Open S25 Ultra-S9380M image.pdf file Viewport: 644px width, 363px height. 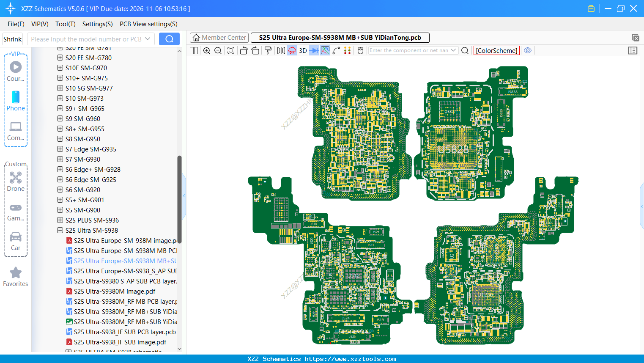[x=111, y=291]
